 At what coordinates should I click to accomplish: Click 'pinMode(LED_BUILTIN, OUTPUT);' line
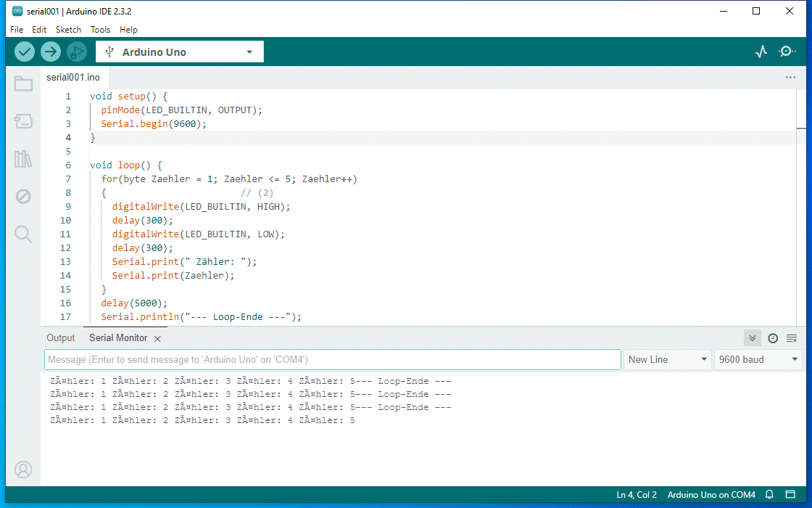pyautogui.click(x=182, y=110)
